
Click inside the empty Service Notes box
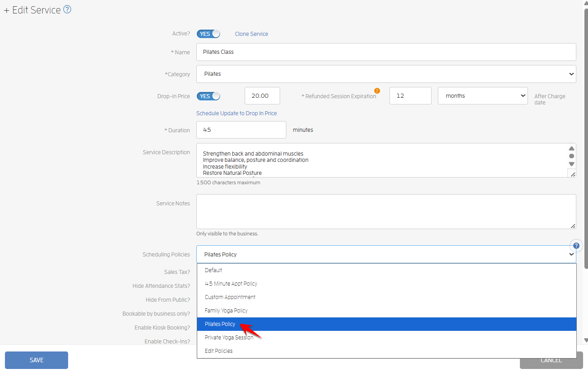[386, 212]
